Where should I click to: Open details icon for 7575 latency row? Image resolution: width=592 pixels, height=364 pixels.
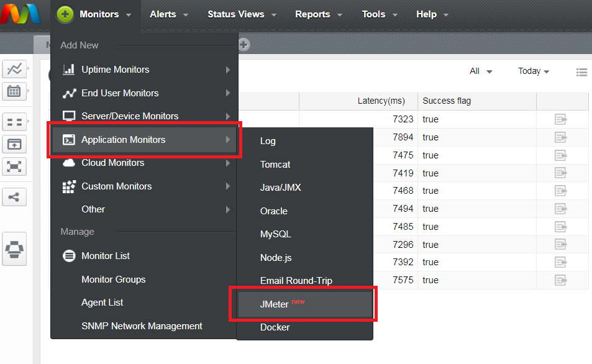pyautogui.click(x=560, y=280)
